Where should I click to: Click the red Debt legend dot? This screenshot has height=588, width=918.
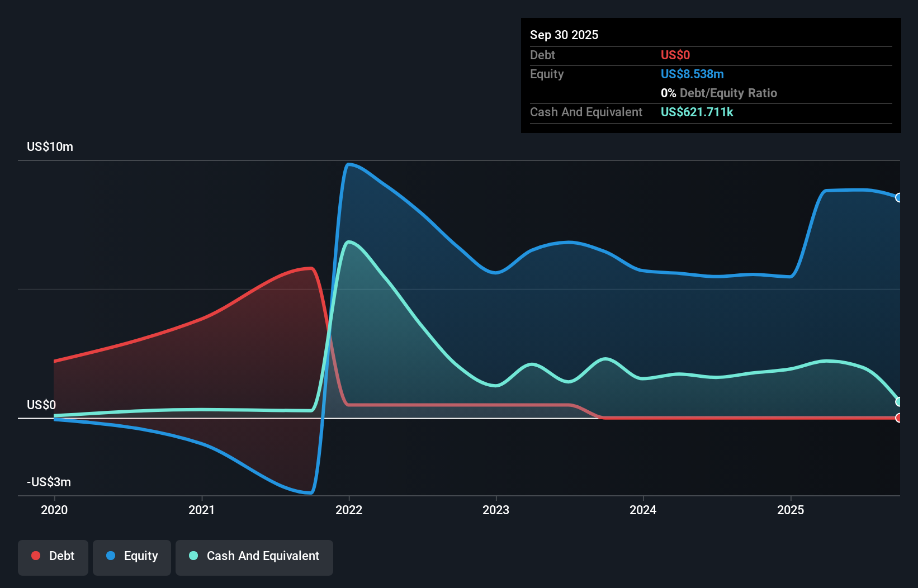click(35, 555)
